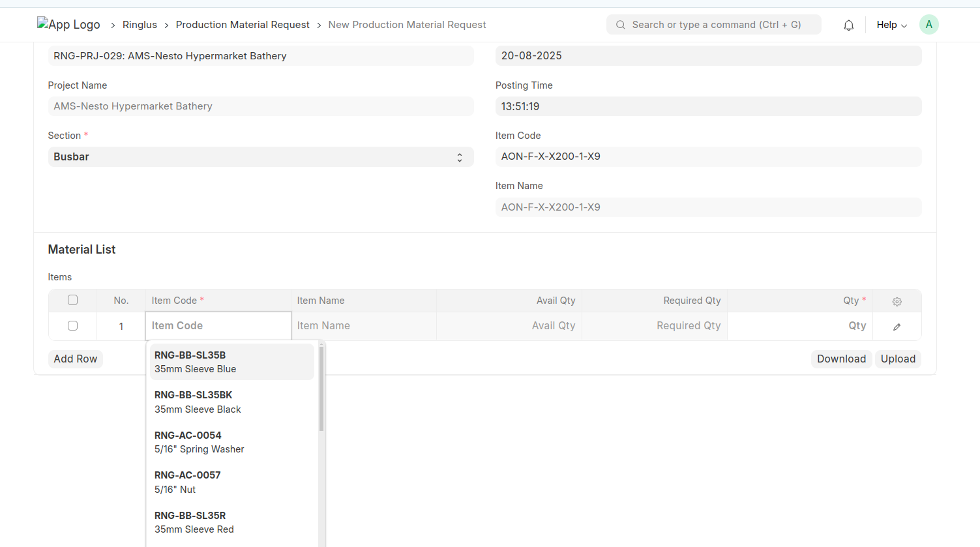Screen dimensions: 980x547
Task: Check the checkbox for row 1
Action: 72,325
